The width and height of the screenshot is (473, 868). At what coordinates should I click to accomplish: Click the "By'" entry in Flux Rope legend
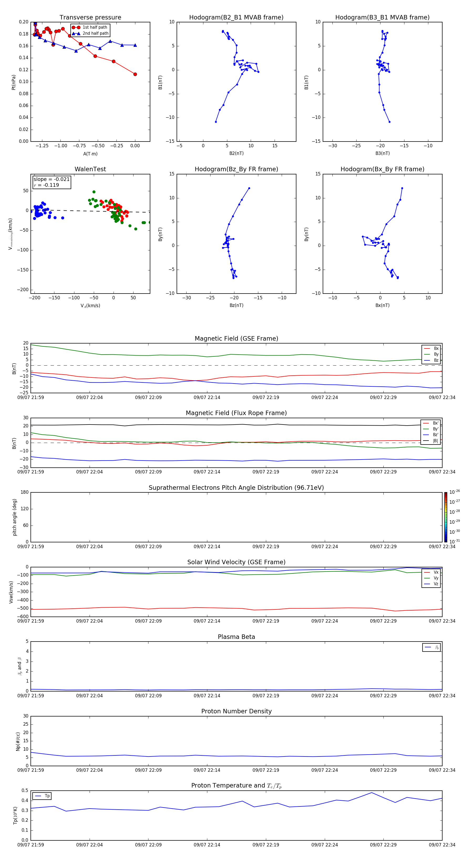[431, 429]
